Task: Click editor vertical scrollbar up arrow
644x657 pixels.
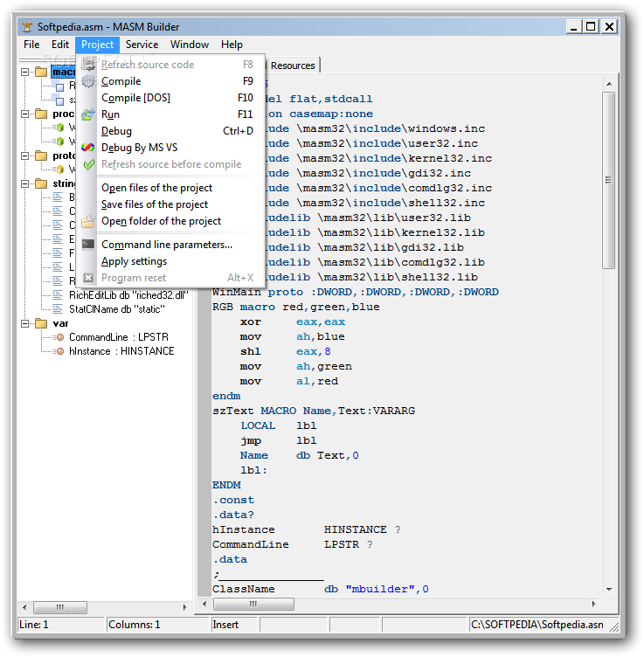Action: [609, 84]
